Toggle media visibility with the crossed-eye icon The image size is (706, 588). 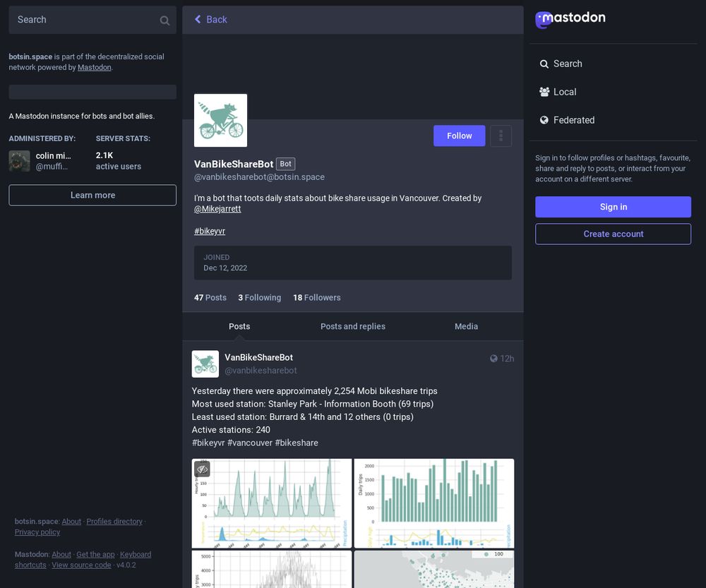pyautogui.click(x=202, y=469)
